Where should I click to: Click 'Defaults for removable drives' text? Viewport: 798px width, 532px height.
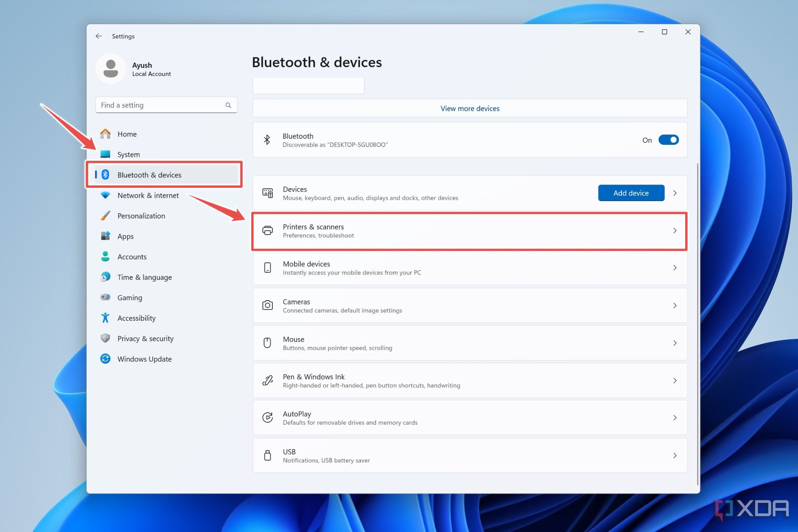(x=350, y=423)
